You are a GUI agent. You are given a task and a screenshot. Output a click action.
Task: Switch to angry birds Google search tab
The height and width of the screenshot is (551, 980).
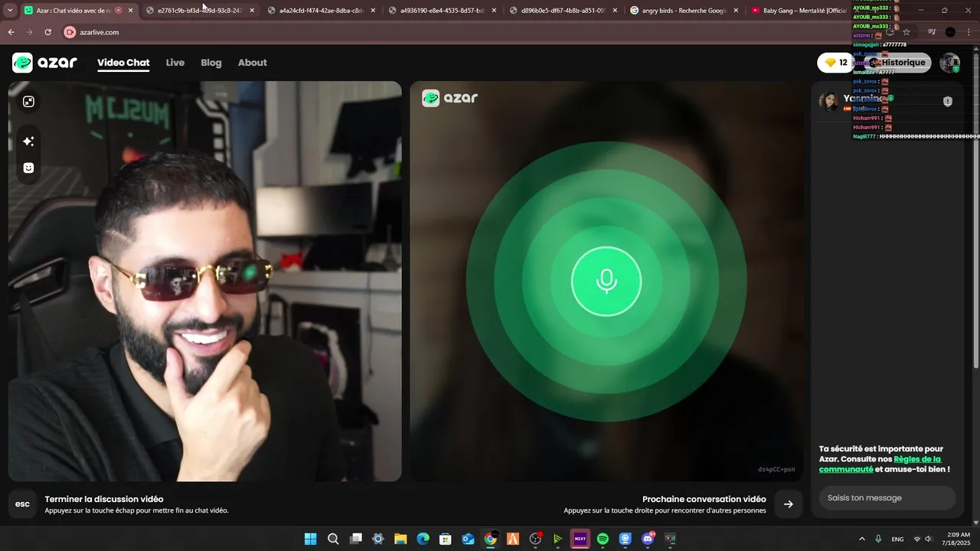tap(684, 11)
